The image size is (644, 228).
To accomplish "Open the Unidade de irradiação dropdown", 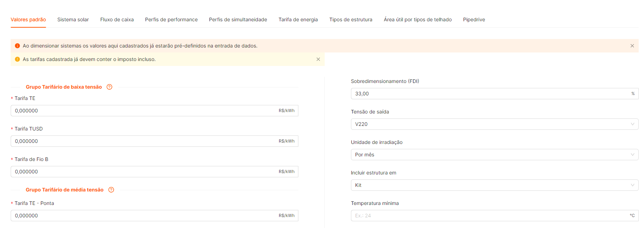I will point(494,155).
